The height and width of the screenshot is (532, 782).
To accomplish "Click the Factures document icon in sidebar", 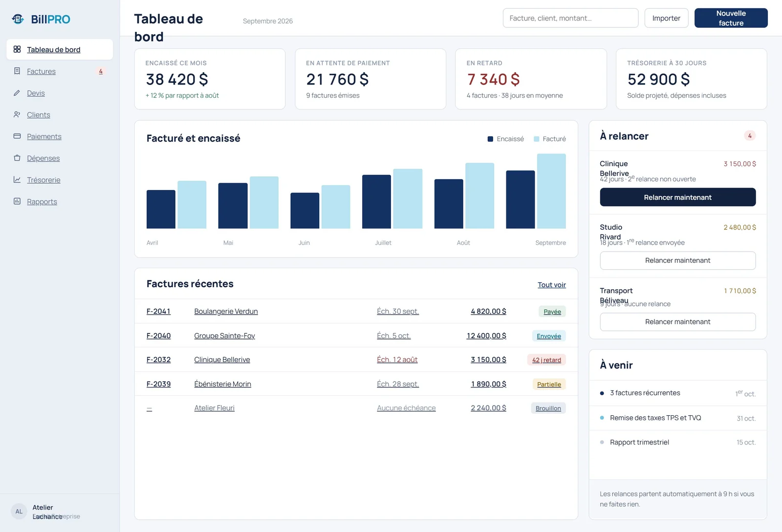I will tap(17, 71).
